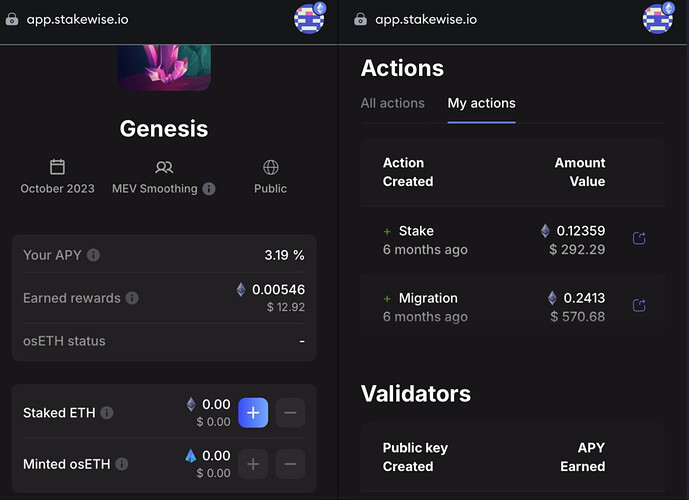Click the minus button for Staked ETH
This screenshot has height=500, width=689.
pyautogui.click(x=290, y=413)
